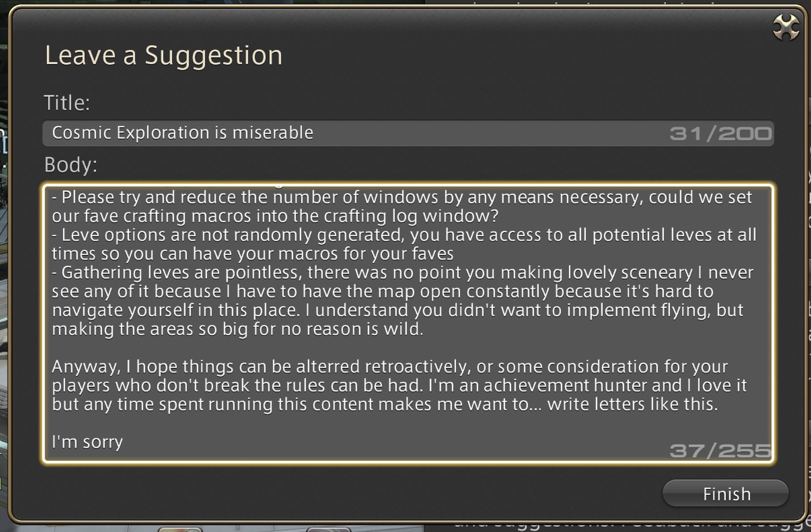Close the Leave a Suggestion window
This screenshot has width=811, height=532.
(x=786, y=27)
